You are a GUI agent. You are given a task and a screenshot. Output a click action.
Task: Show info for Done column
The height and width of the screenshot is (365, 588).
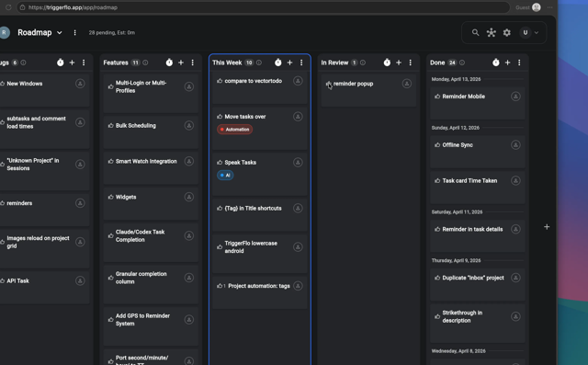462,63
